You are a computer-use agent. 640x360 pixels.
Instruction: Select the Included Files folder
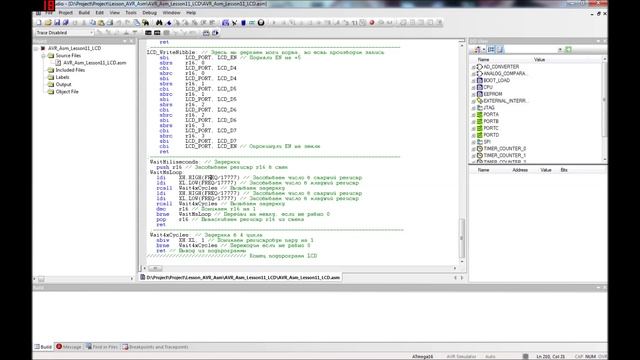click(70, 70)
